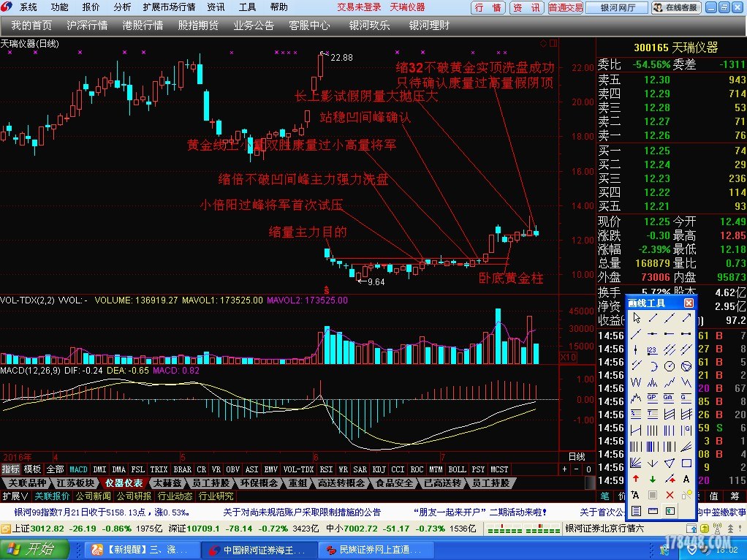
Task: Select the triangle drawing tool
Action: coord(670,463)
